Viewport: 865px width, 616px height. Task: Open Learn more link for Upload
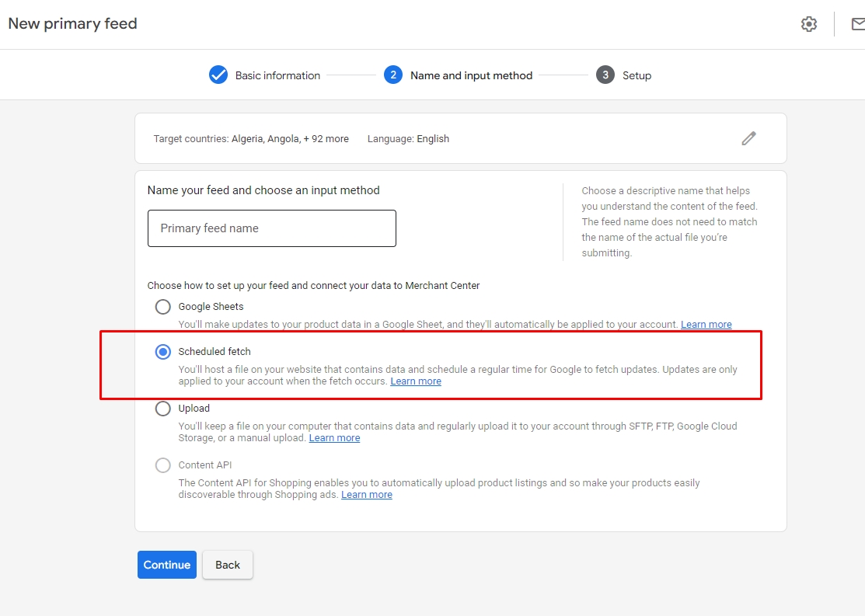[x=334, y=438]
